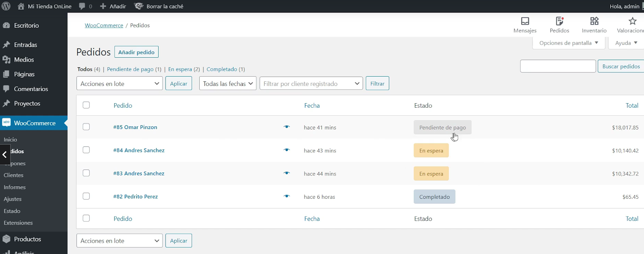Viewport: 644px width, 254px height.
Task: Click the Comentarios sidebar bubble icon
Action: (6, 89)
